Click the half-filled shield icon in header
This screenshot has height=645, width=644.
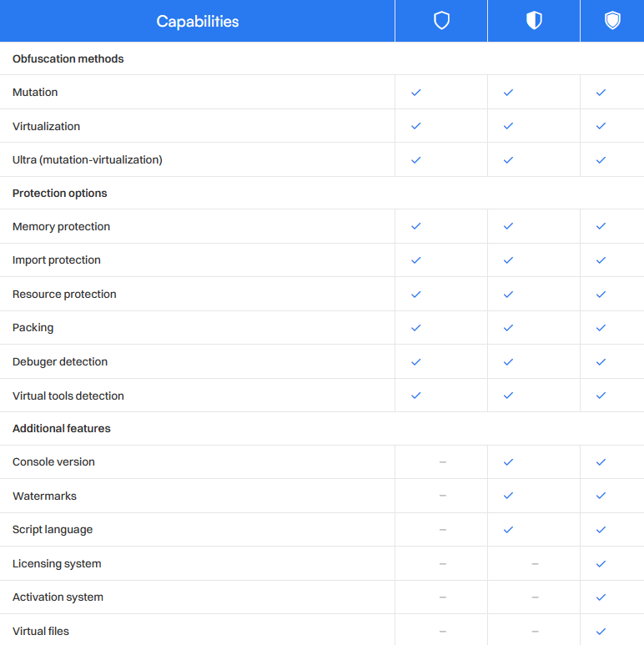534,21
